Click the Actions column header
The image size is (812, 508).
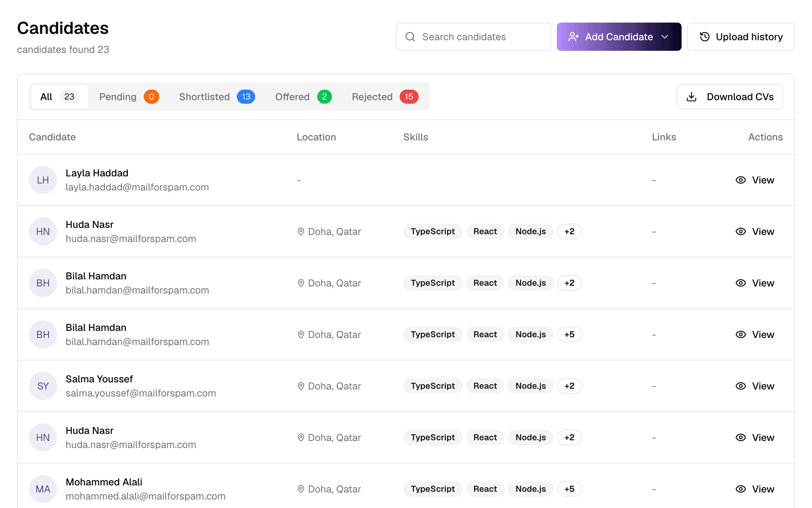point(765,137)
